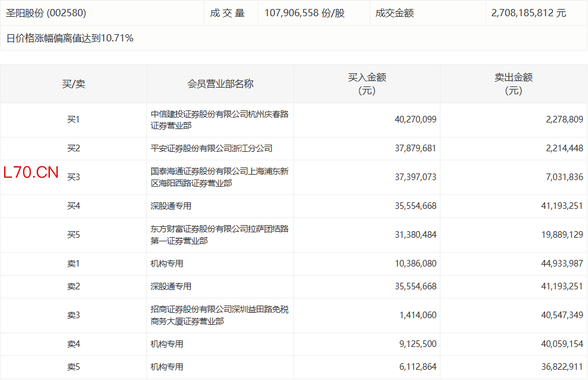The height and width of the screenshot is (380, 588).
Task: Open 东方财富证券拉萨团结路第一证券营业部 entry
Action: click(x=219, y=235)
